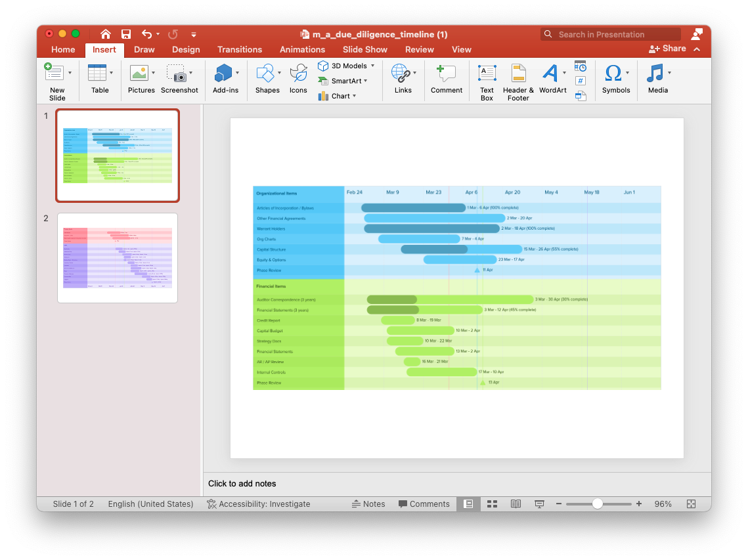The width and height of the screenshot is (748, 560).
Task: Insert a Text Box
Action: pos(487,82)
